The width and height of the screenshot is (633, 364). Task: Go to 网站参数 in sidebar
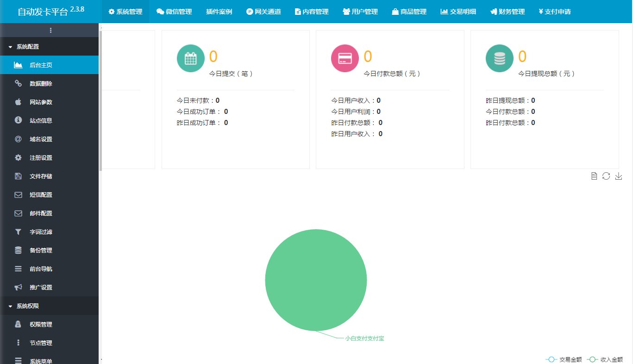click(x=49, y=102)
